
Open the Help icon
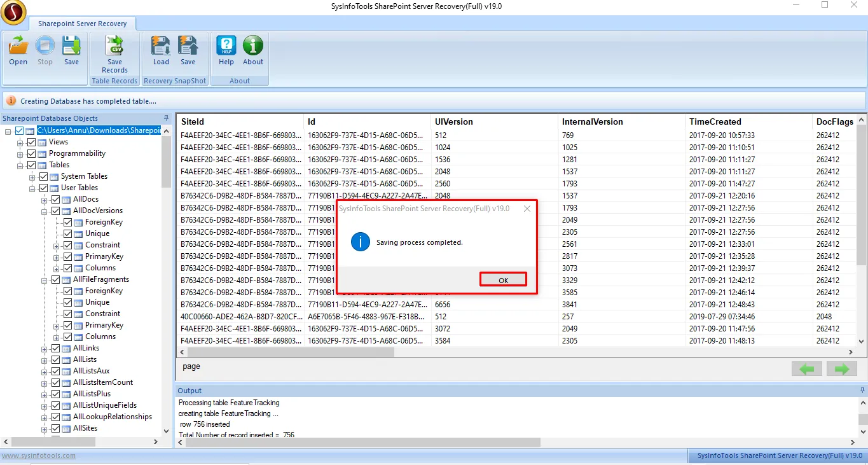click(x=226, y=46)
